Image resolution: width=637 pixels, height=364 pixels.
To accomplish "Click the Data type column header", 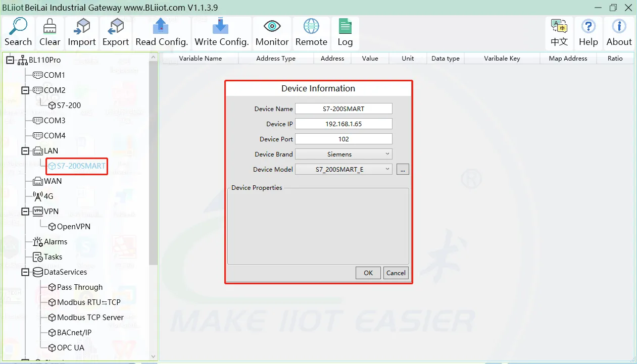I will (x=446, y=59).
